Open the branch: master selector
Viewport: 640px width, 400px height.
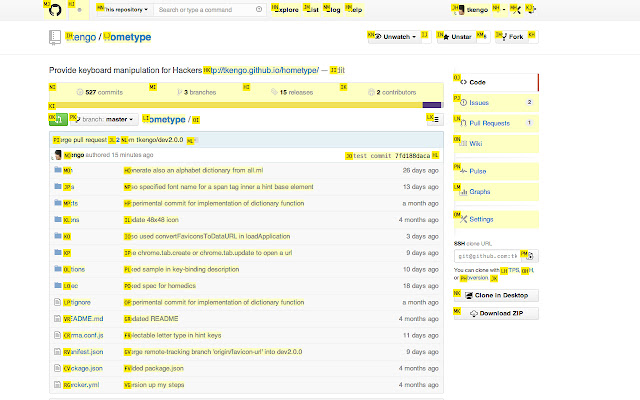pos(104,120)
